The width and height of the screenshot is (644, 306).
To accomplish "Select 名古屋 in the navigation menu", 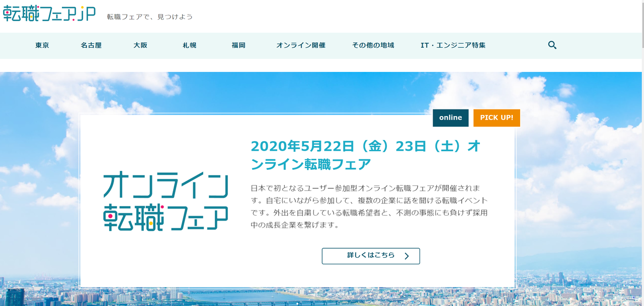I will (x=91, y=45).
